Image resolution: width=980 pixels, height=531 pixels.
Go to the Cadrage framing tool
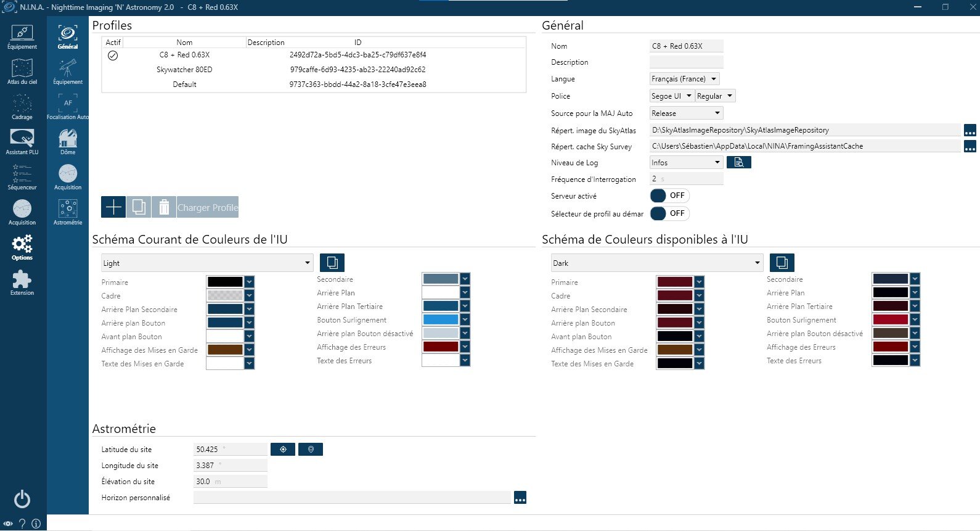coord(22,107)
